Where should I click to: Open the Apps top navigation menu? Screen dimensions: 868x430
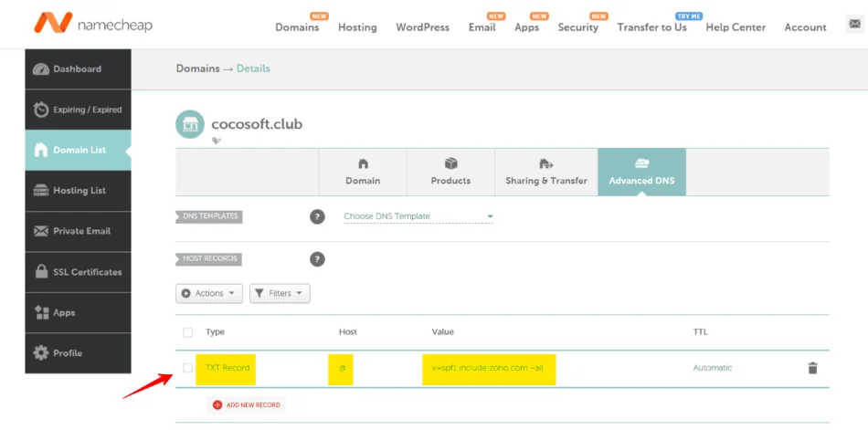(x=526, y=27)
